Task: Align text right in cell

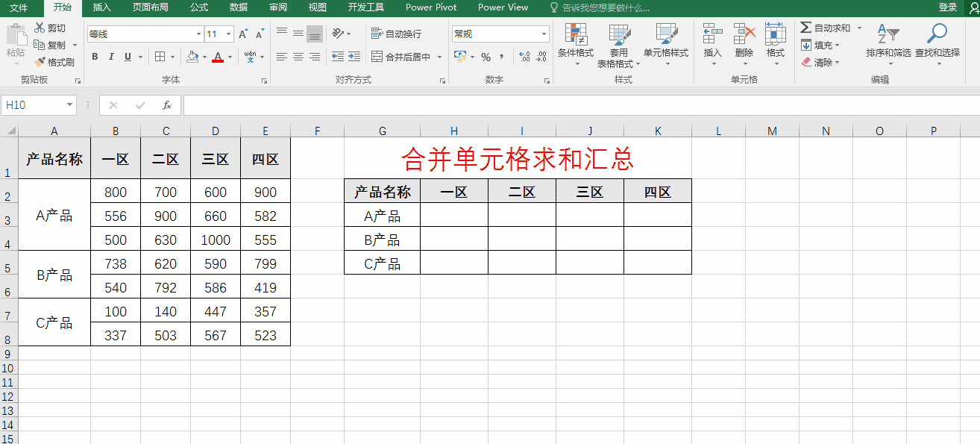Action: pos(315,57)
